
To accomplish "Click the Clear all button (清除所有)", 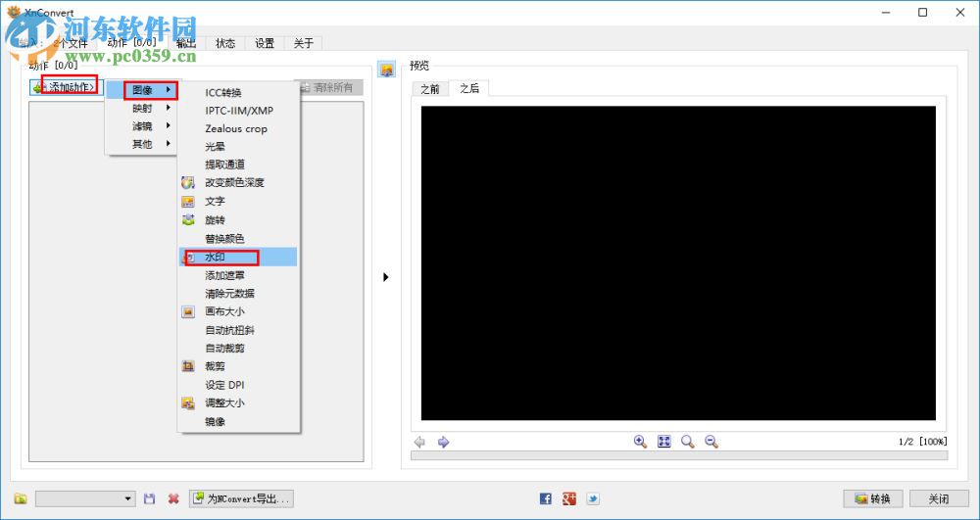I will point(330,88).
